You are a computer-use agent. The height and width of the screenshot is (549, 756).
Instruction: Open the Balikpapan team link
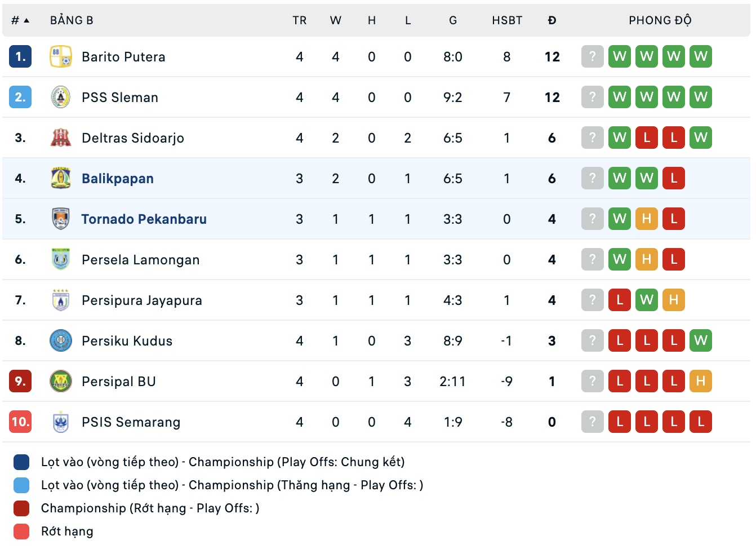point(118,179)
